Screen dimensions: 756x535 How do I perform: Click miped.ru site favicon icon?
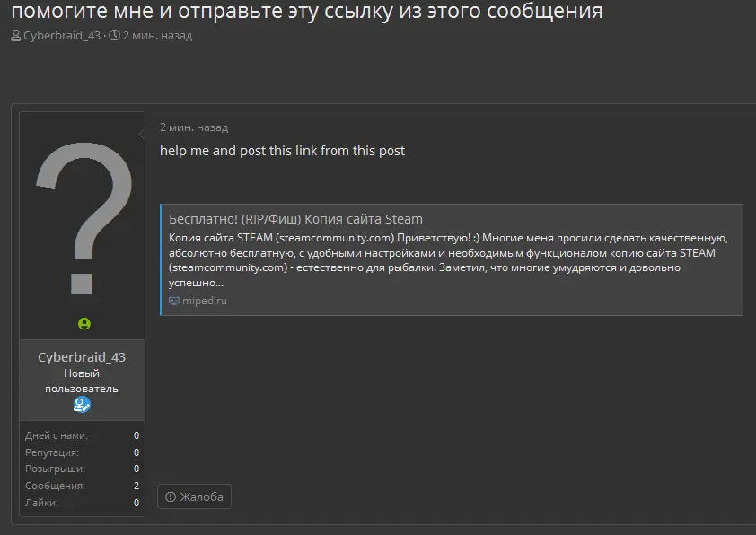[x=173, y=301]
